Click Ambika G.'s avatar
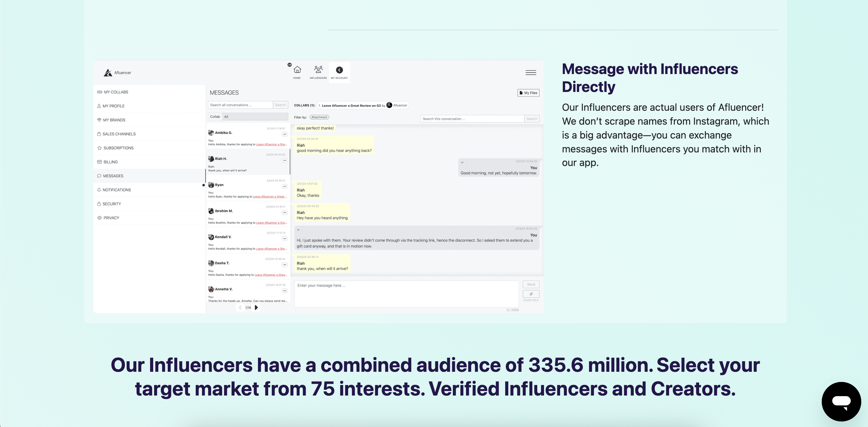 point(211,133)
